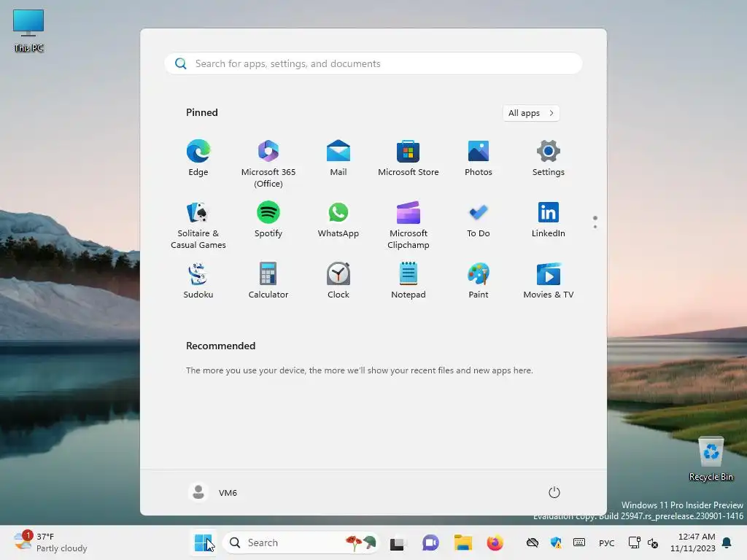Image resolution: width=747 pixels, height=560 pixels.
Task: Open Settings from pinned apps
Action: (549, 158)
